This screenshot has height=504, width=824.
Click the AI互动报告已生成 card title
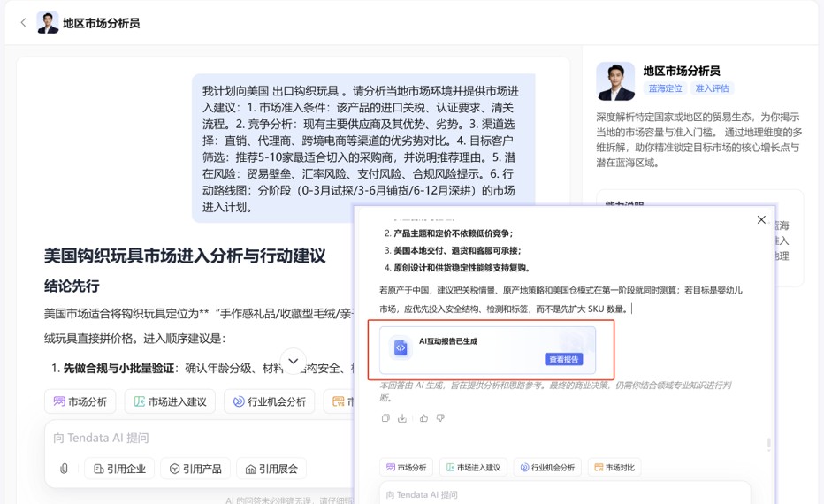448,341
